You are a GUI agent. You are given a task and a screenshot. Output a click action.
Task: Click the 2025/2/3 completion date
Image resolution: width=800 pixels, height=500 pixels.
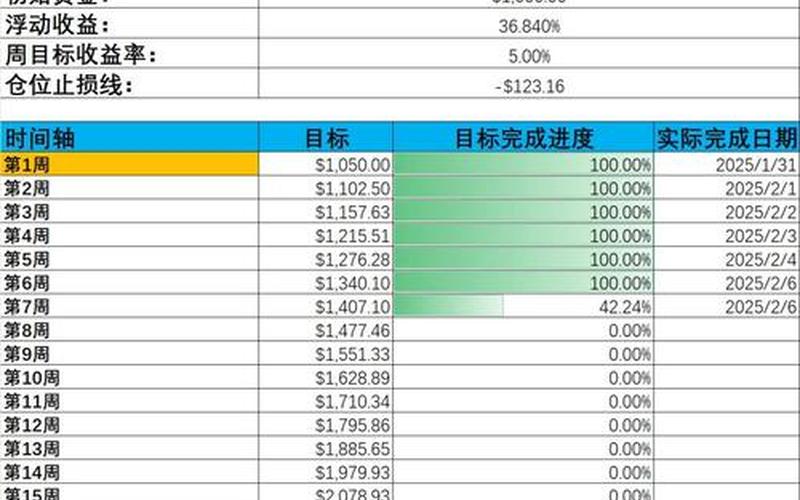tap(727, 235)
